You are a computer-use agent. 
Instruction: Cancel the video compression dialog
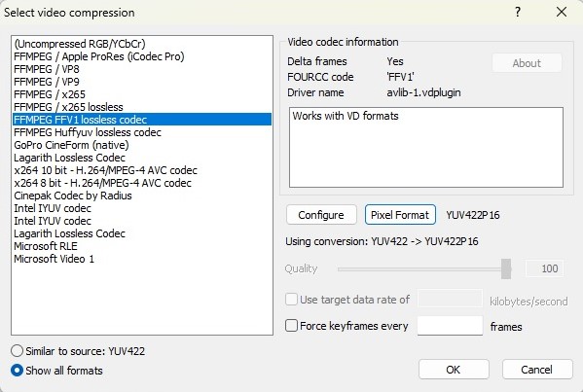pos(537,370)
